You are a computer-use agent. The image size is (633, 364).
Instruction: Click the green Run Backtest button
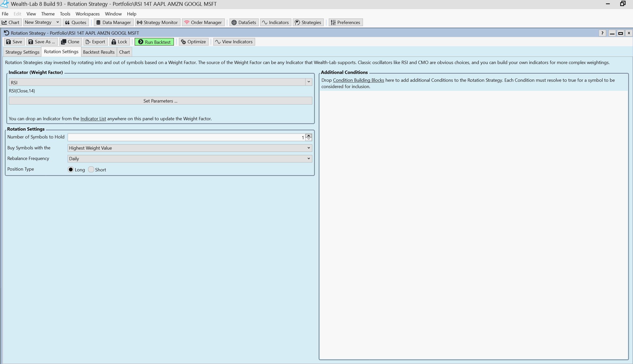coord(154,42)
